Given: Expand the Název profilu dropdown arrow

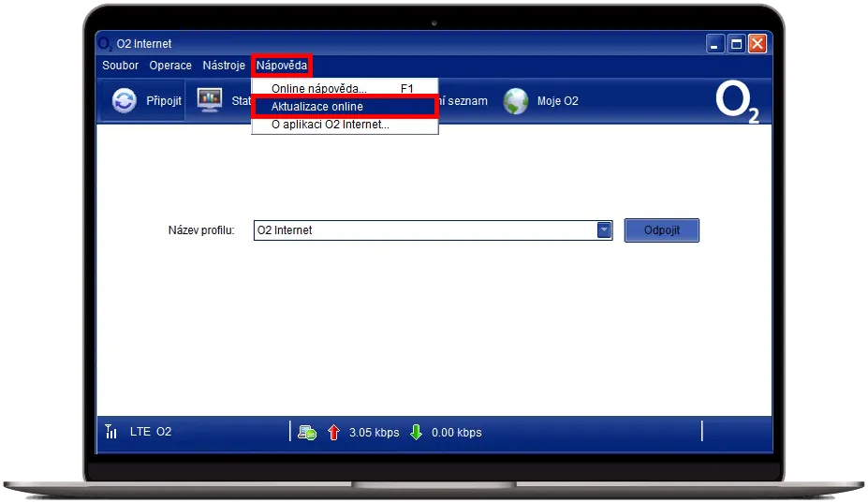Looking at the screenshot, I should pyautogui.click(x=604, y=229).
